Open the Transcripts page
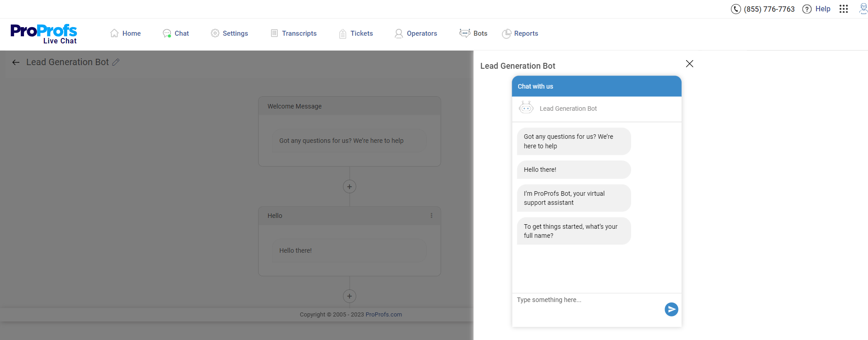Image resolution: width=868 pixels, height=340 pixels. pyautogui.click(x=294, y=33)
